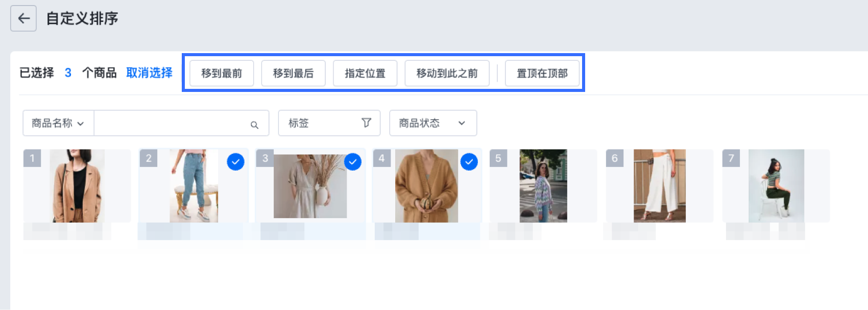This screenshot has height=310, width=868.
Task: Open the 商品状态 dropdown
Action: tap(433, 123)
